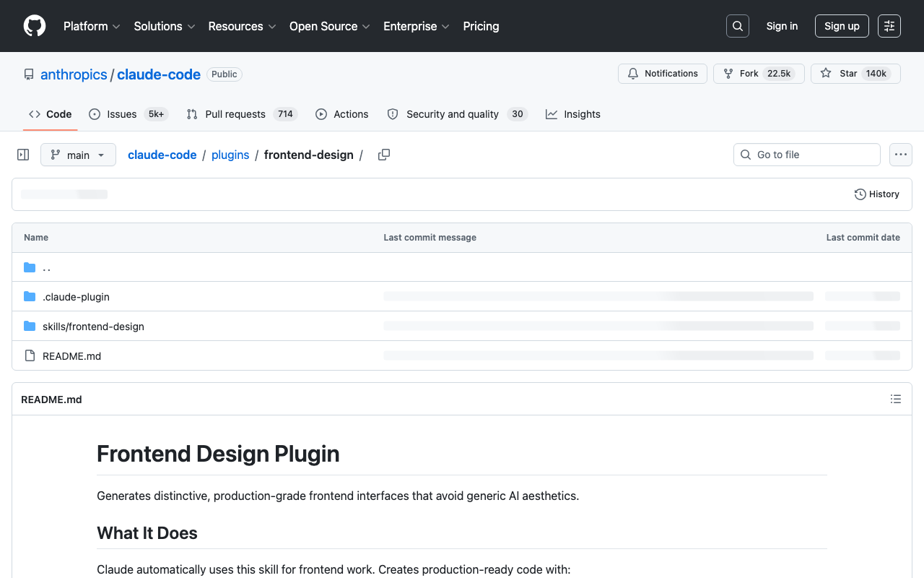Screen dimensions: 924x578
Task: Click the Public visibility label
Action: (225, 74)
